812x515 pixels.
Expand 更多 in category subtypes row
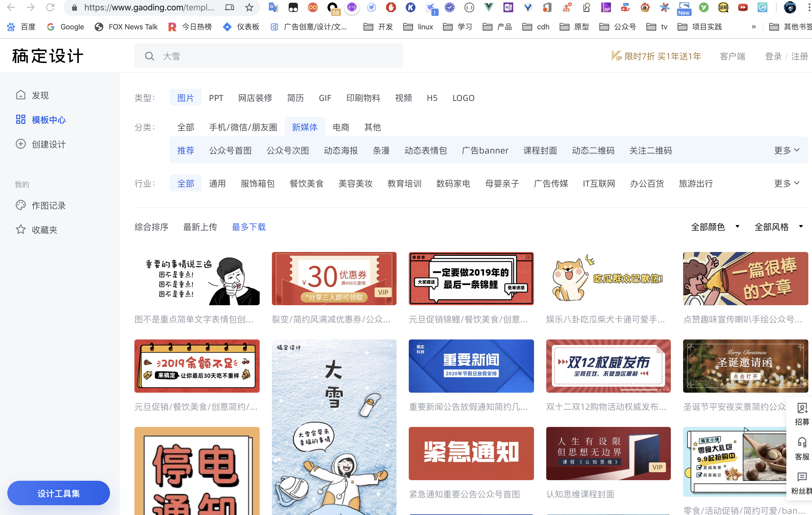click(786, 150)
